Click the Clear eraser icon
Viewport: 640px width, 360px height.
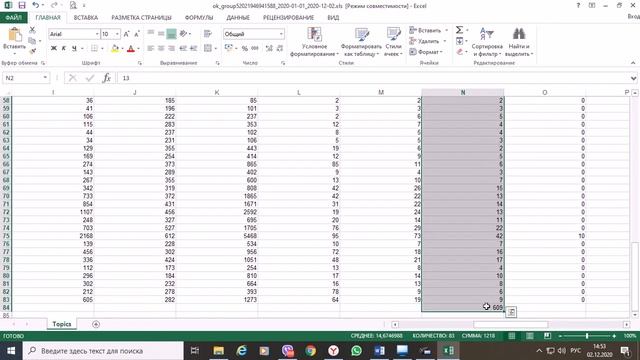[460, 52]
